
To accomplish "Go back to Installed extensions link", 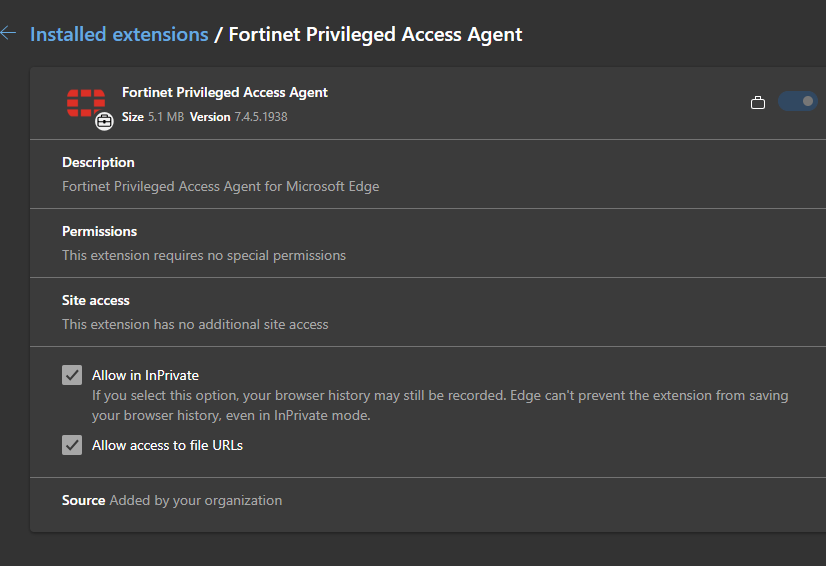I will coord(119,34).
